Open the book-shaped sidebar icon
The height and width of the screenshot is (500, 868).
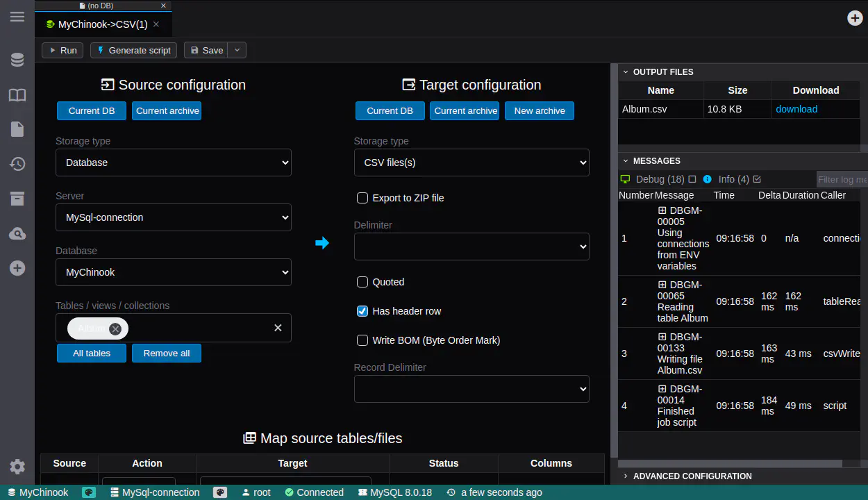pos(17,95)
